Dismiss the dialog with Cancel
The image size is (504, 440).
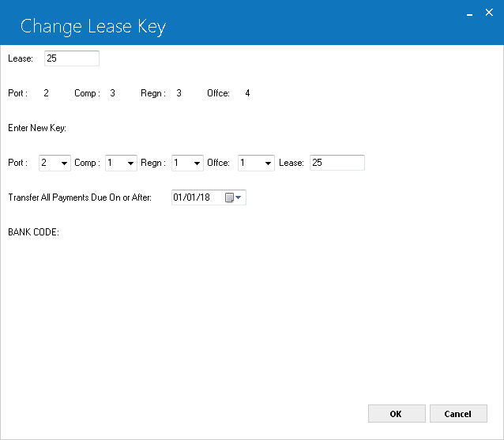[458, 414]
